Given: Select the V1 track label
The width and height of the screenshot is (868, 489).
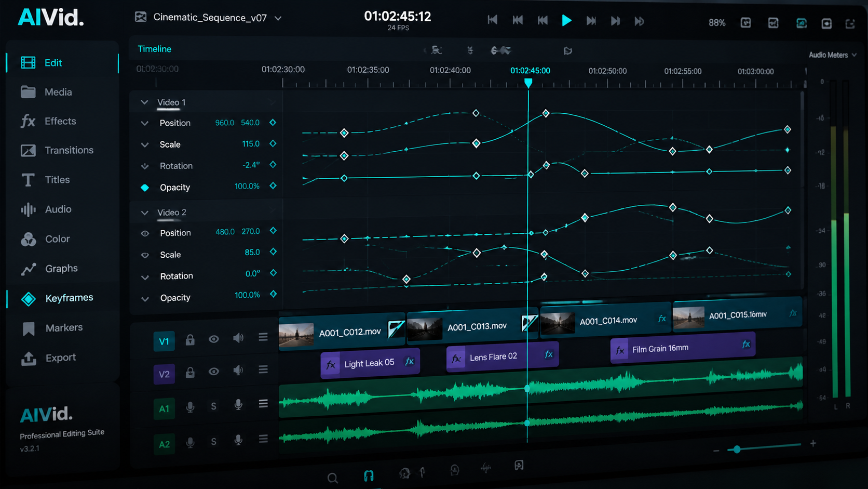Looking at the screenshot, I should click(x=164, y=341).
